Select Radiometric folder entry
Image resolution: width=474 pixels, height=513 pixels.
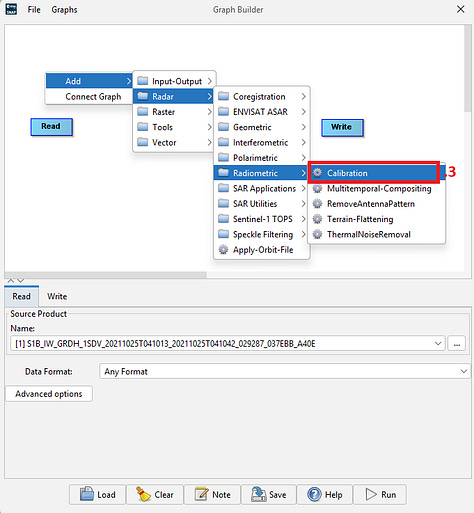[261, 173]
